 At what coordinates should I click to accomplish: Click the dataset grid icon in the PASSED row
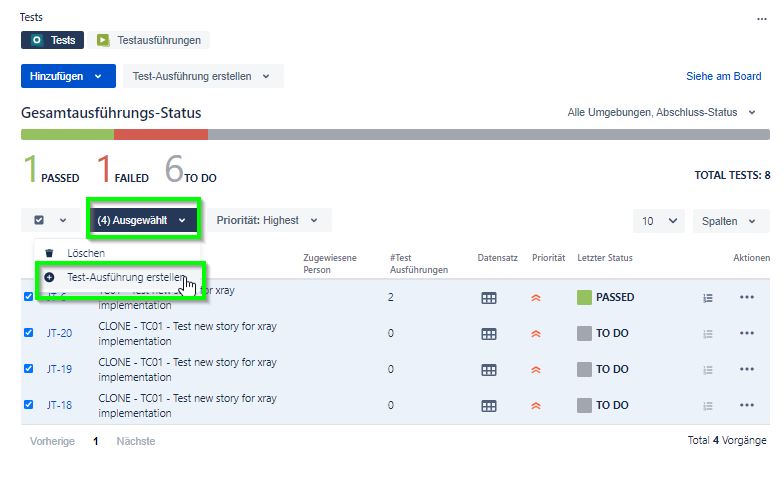488,298
